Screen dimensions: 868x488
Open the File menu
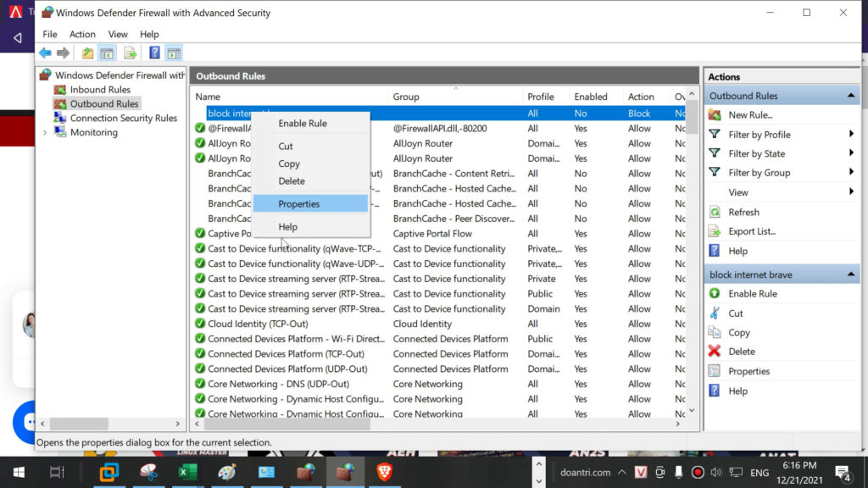coord(50,34)
